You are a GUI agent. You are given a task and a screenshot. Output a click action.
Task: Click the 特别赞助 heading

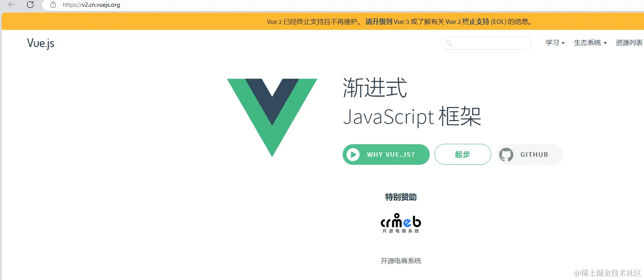pyautogui.click(x=401, y=197)
